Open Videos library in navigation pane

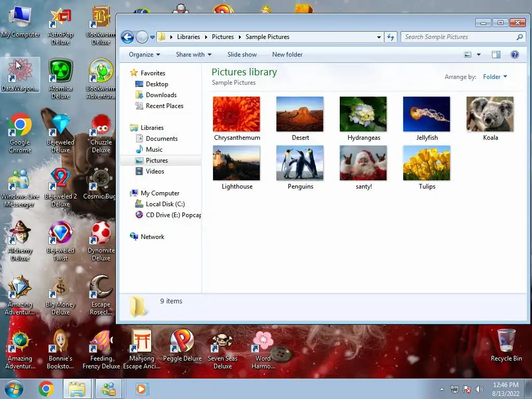[x=155, y=171]
